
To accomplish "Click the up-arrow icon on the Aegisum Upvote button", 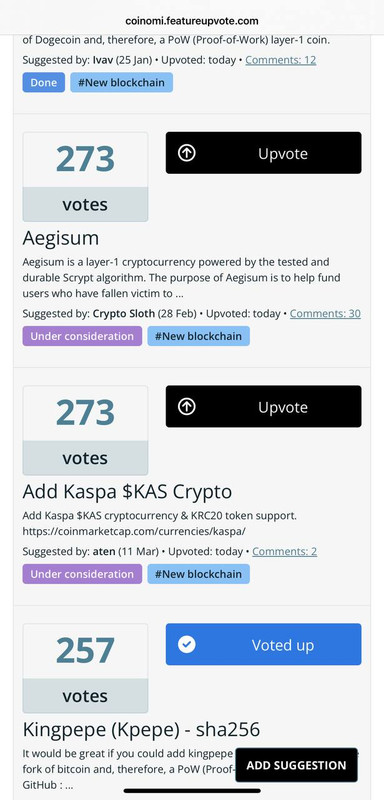I will pos(187,153).
